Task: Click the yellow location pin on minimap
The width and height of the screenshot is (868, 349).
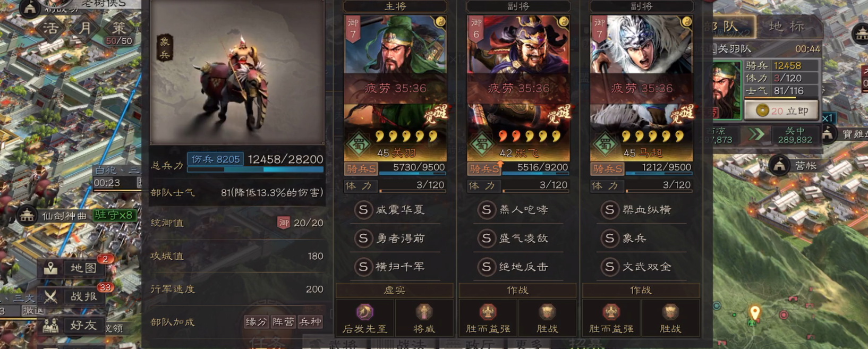Action: [754, 312]
